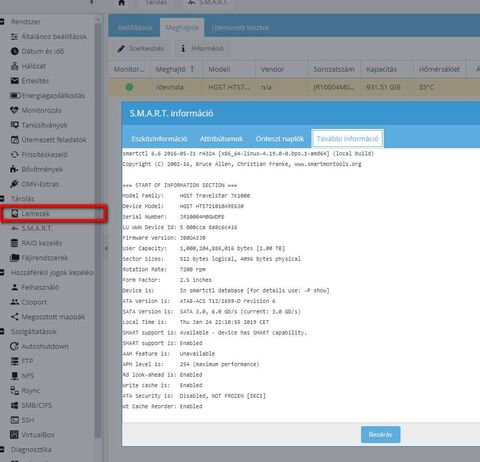
Task: Open the NFS icon
Action: click(x=14, y=376)
